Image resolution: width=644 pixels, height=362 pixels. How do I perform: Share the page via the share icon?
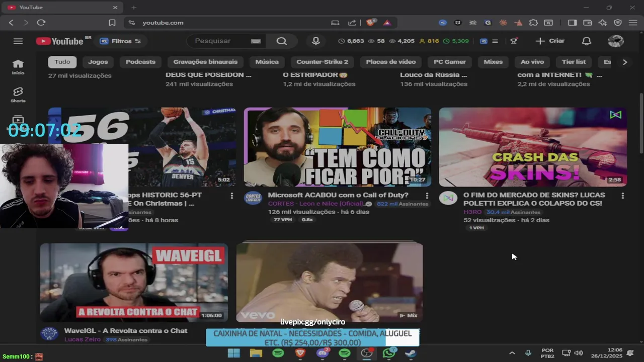pos(352,23)
